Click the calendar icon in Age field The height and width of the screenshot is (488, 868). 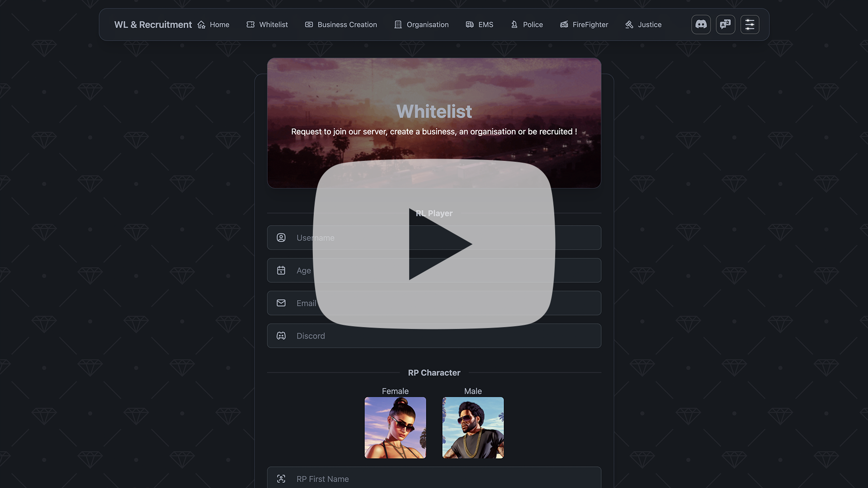pyautogui.click(x=281, y=270)
